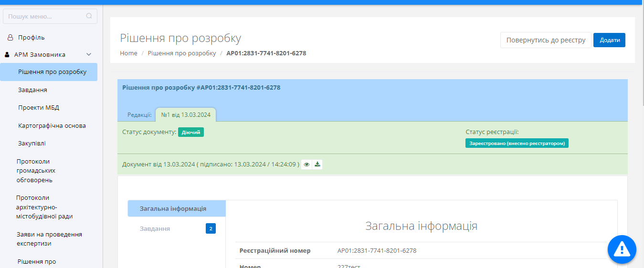Click the blue warning triangle floating button

click(x=622, y=249)
